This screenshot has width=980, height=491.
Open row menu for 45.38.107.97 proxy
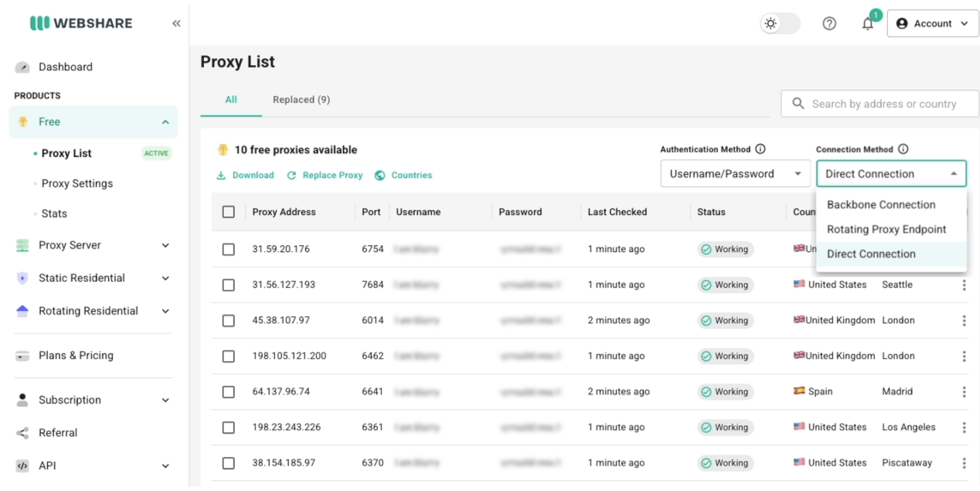[964, 320]
